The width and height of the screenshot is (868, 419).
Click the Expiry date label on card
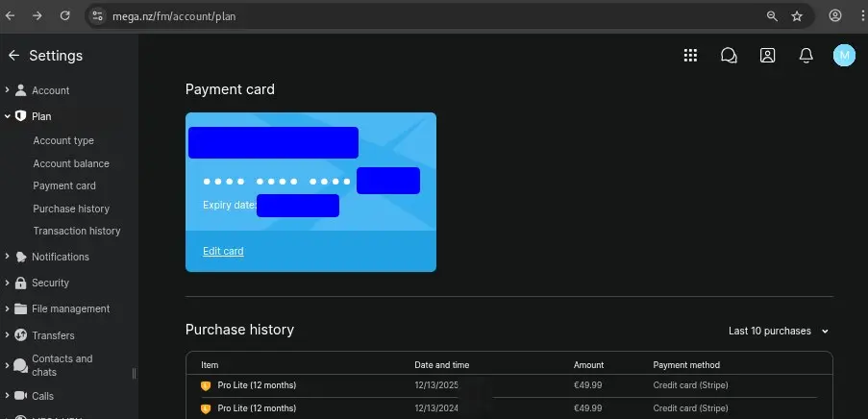pos(229,205)
